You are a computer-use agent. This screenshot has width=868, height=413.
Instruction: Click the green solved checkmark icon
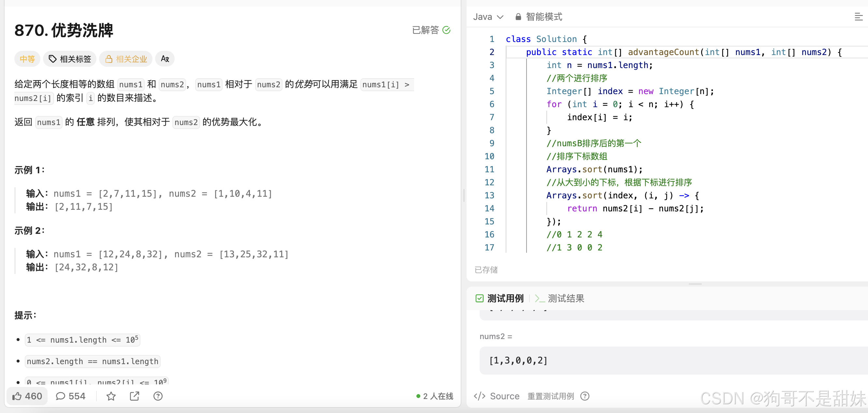pos(446,30)
